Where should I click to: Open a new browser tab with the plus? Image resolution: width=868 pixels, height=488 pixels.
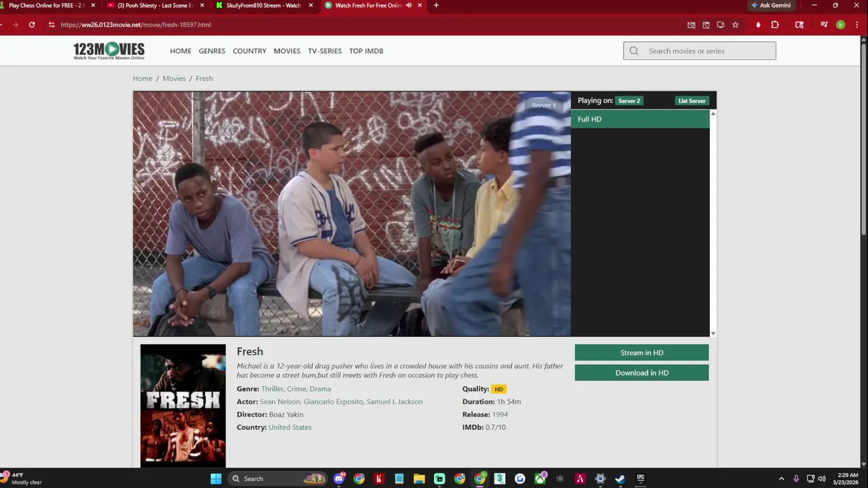[x=436, y=5]
